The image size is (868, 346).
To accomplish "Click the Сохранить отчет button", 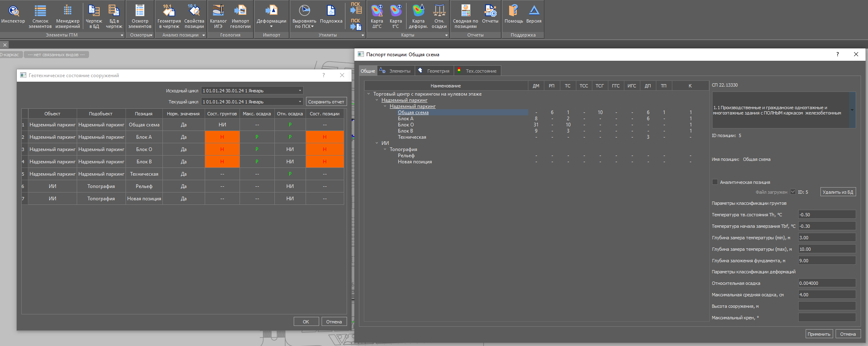I will click(326, 102).
